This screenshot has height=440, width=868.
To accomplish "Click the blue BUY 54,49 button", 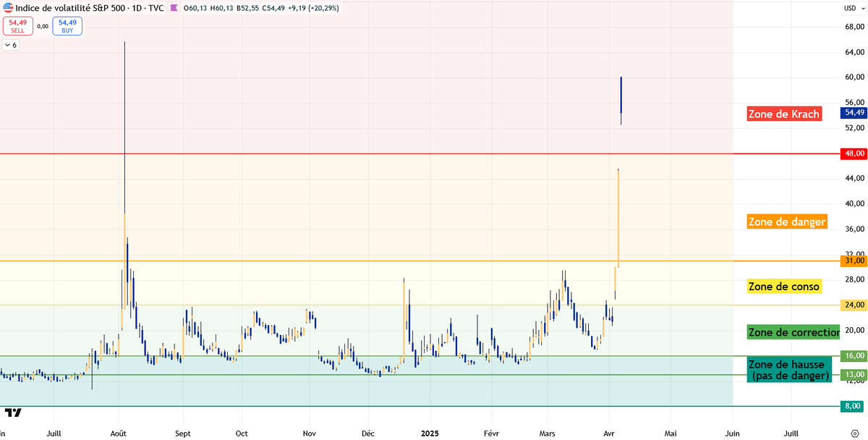I will 67,26.
